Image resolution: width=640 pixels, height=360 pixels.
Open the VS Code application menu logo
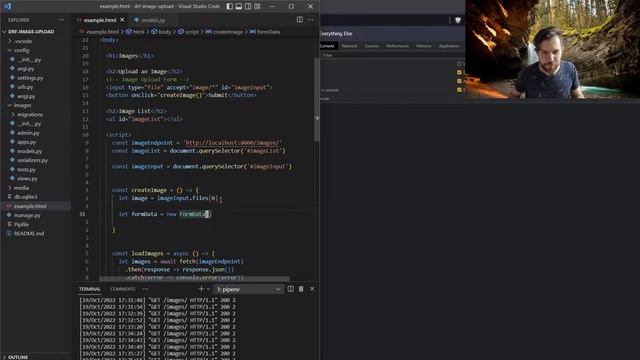coord(7,6)
